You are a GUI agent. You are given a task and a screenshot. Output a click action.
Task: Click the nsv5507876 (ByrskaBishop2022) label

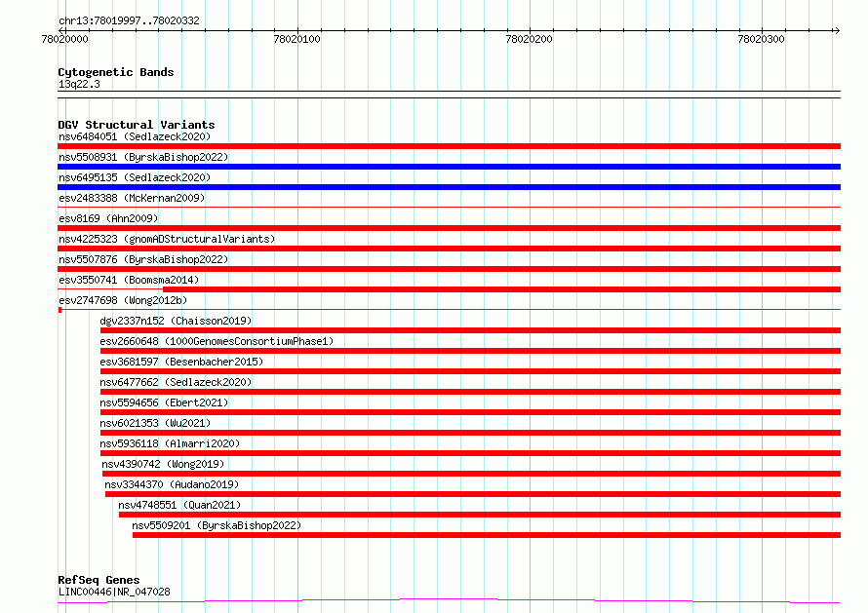143,259
